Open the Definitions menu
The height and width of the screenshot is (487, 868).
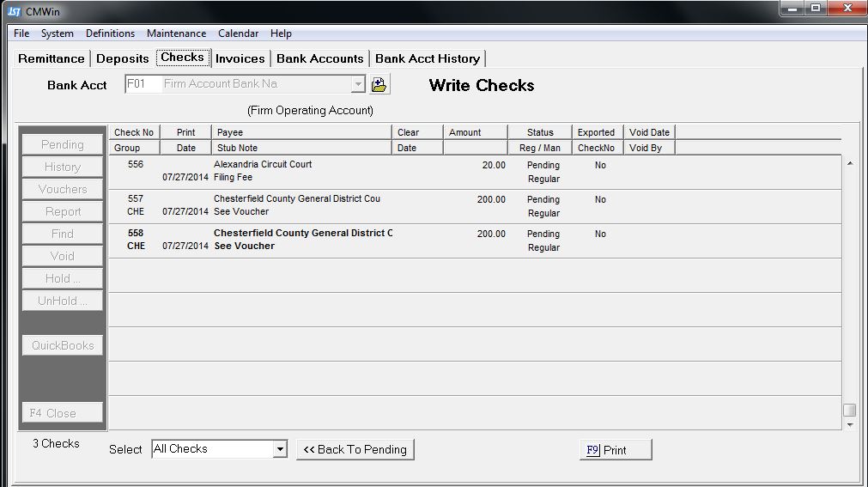(110, 33)
